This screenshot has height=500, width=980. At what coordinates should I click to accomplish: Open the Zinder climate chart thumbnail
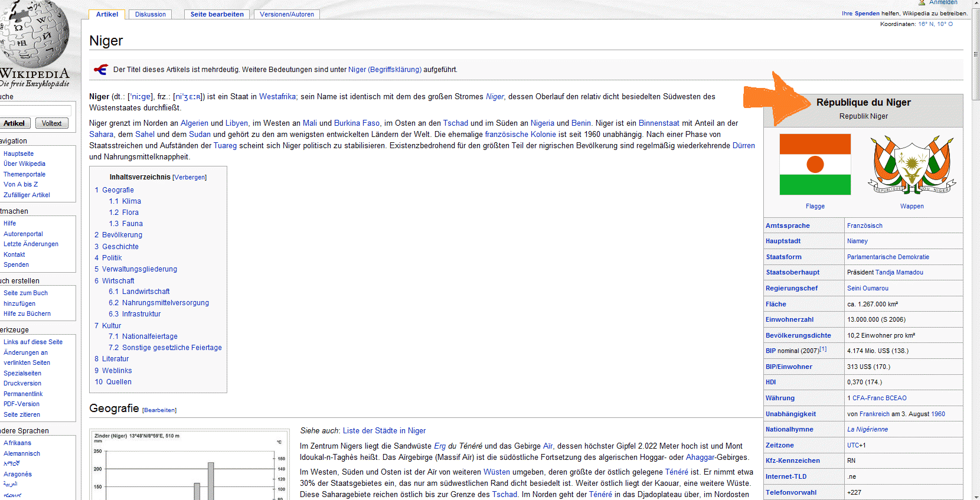pyautogui.click(x=190, y=465)
